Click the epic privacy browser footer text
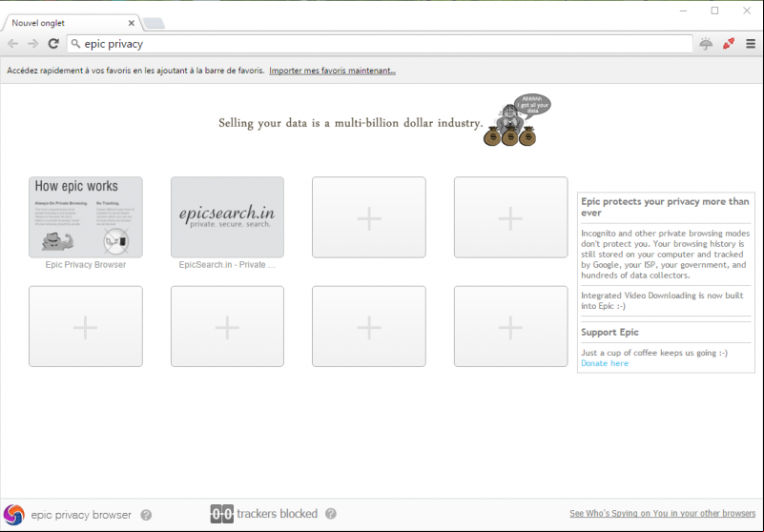The height and width of the screenshot is (532, 764). [81, 515]
